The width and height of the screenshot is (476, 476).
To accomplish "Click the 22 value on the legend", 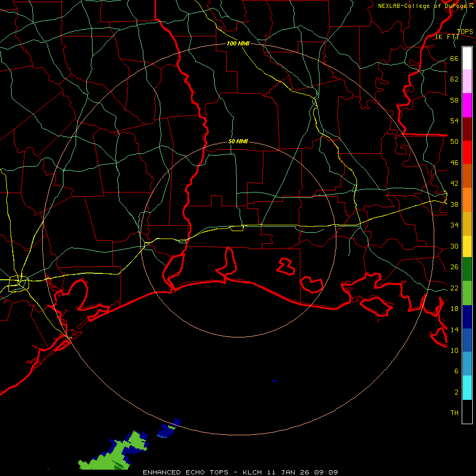I will [x=454, y=288].
